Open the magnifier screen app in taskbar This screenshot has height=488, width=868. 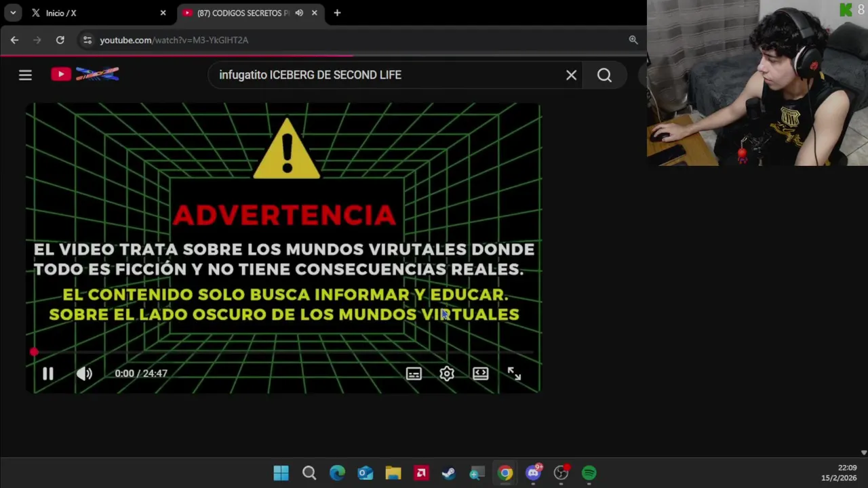pos(477,472)
